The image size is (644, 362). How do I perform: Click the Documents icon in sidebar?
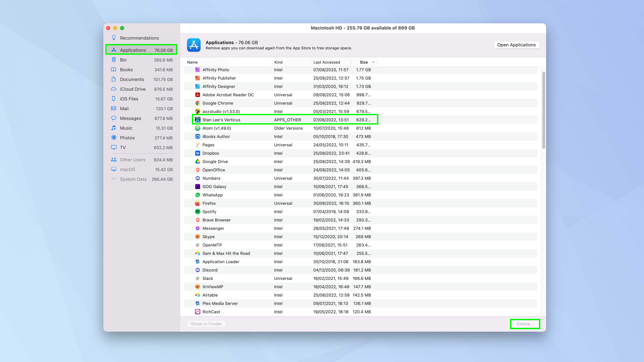pyautogui.click(x=114, y=79)
